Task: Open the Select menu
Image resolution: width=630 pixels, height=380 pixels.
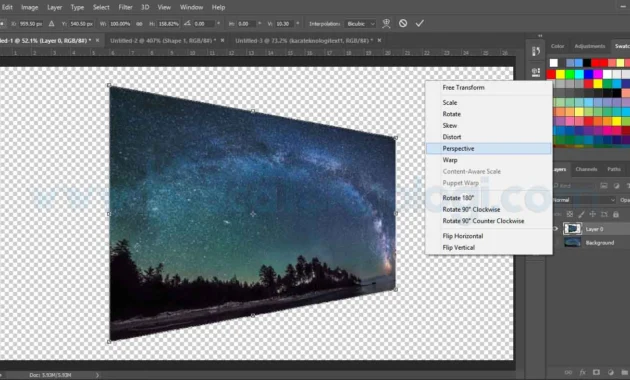Action: [101, 7]
